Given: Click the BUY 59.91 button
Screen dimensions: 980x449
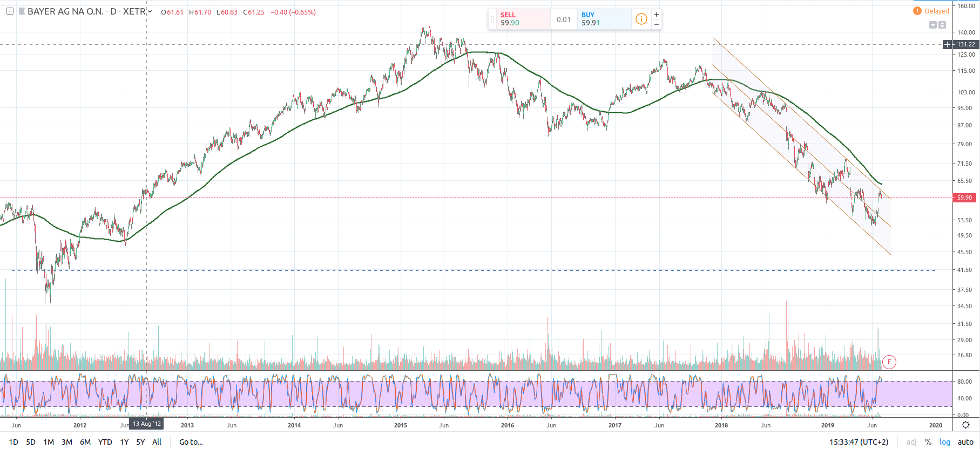Looking at the screenshot, I should pyautogui.click(x=604, y=19).
